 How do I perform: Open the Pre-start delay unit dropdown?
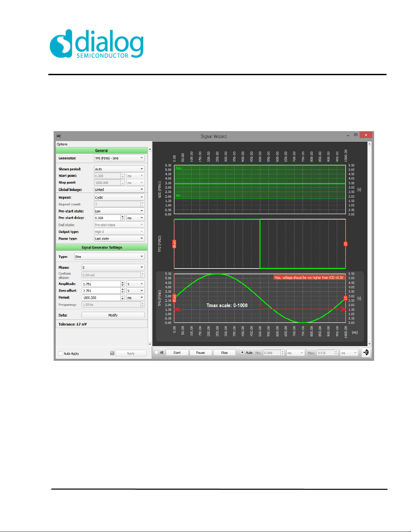coord(136,218)
